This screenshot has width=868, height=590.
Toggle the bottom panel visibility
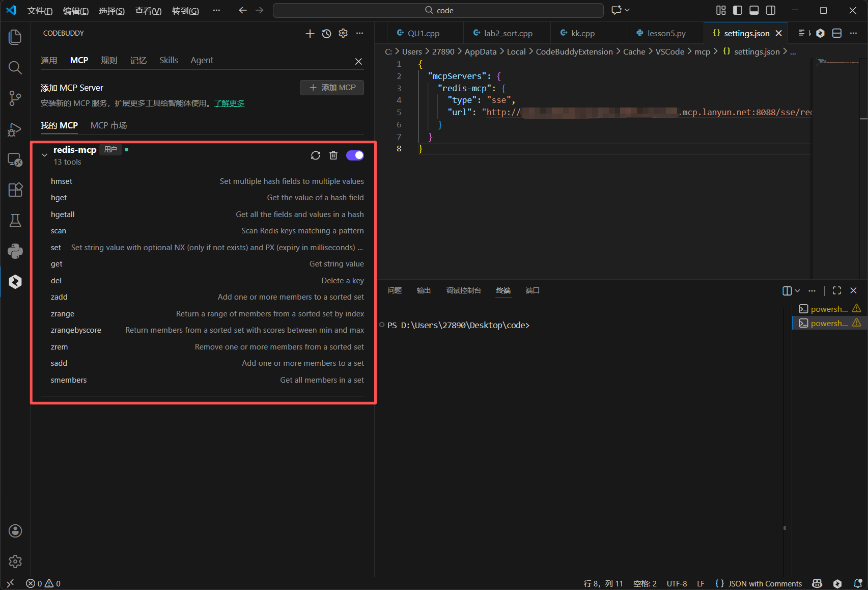(754, 10)
